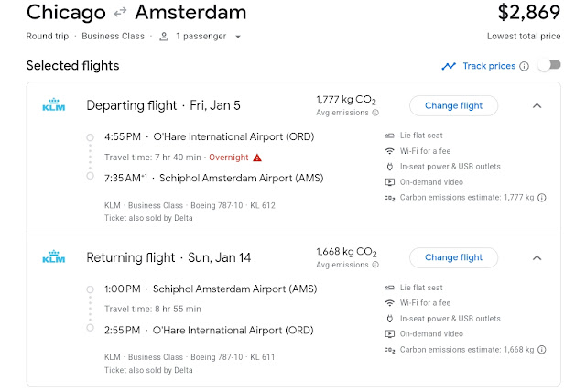Click the Returning flight Sun, Jan 14 heading

click(x=167, y=257)
